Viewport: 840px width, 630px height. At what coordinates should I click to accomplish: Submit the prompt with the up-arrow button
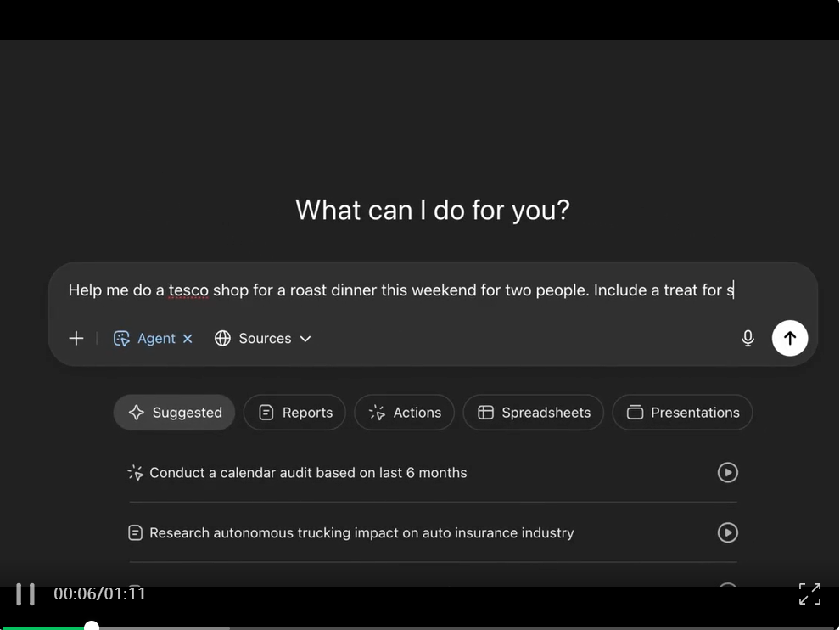pos(790,338)
